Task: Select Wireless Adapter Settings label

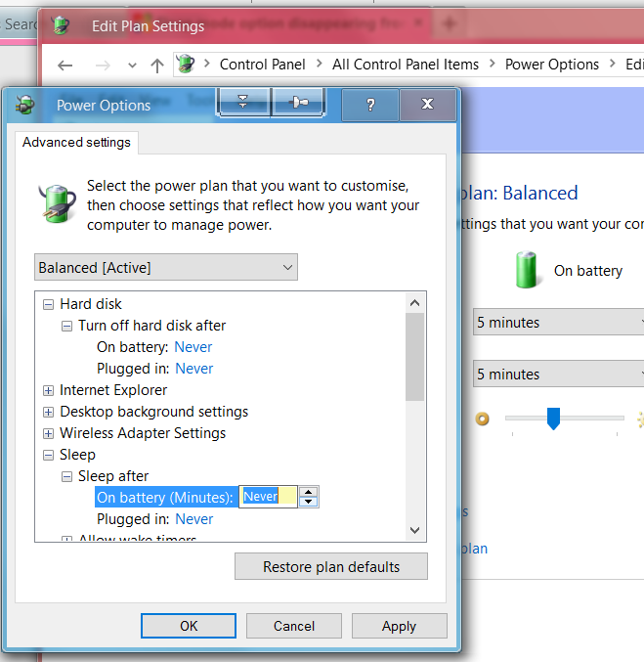Action: (x=143, y=433)
